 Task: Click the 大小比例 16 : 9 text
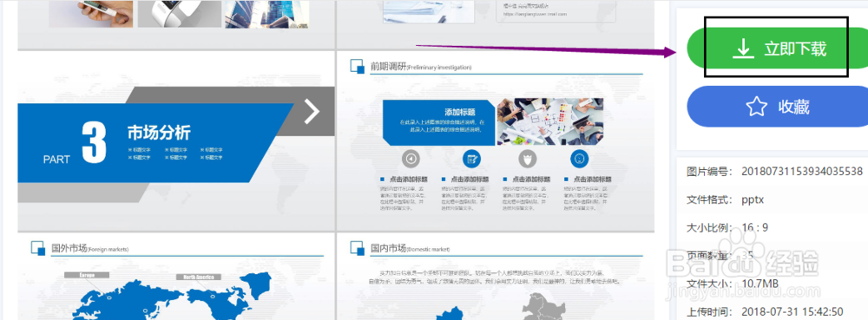[754, 228]
